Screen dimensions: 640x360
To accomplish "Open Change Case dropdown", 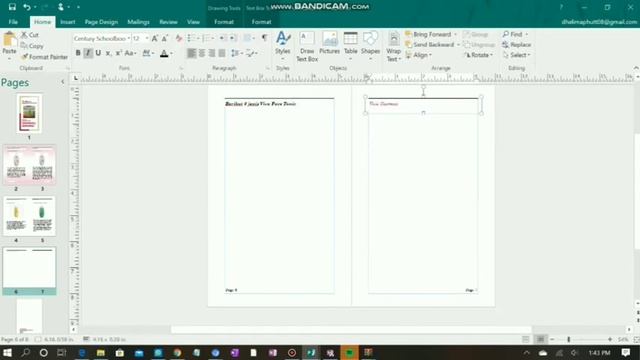I will pos(130,53).
